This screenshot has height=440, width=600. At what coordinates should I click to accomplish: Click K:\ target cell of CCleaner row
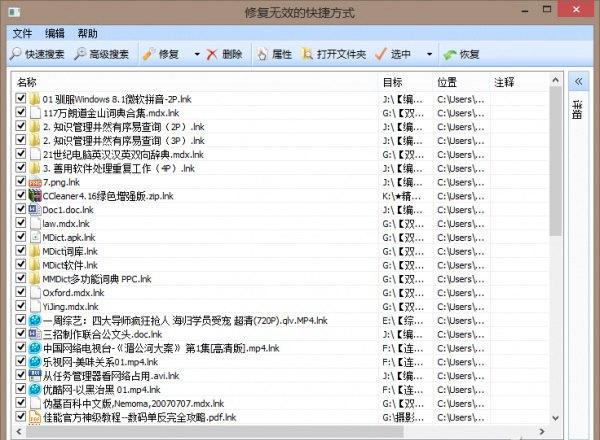(404, 196)
